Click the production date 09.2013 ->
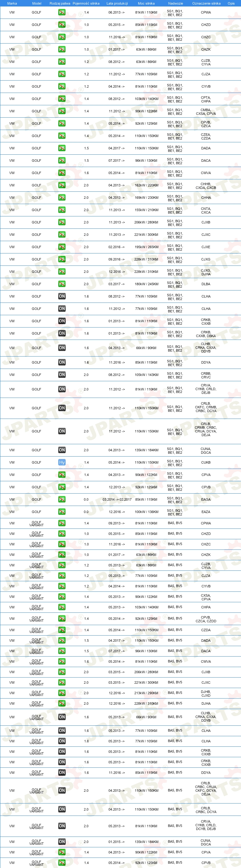 (x=116, y=523)
